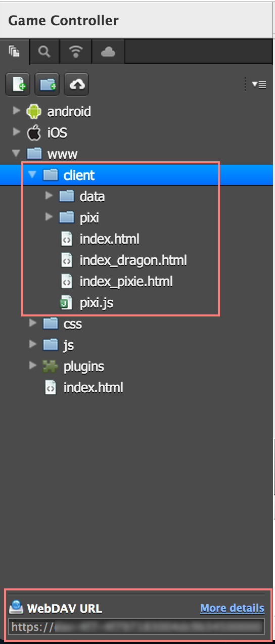Expand the css folder
Screen dimensions: 275x644
(33, 323)
